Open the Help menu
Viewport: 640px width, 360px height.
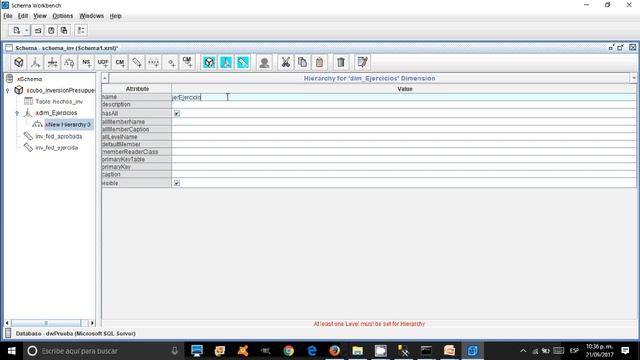click(x=116, y=16)
